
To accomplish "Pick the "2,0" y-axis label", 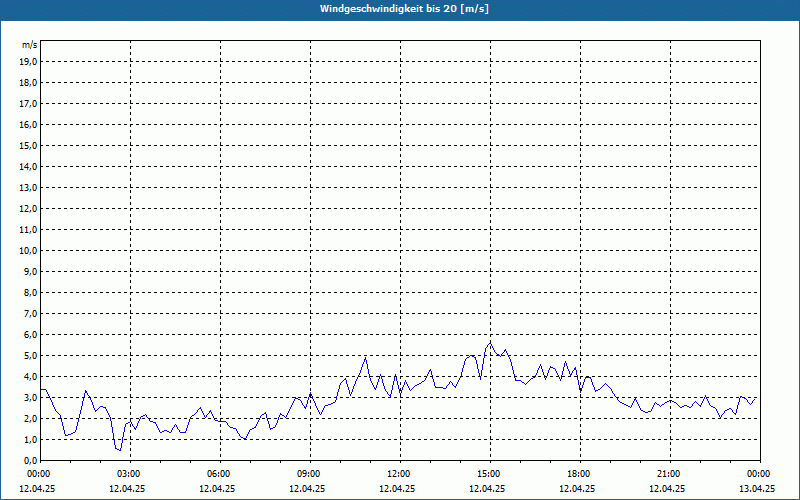I will [31, 418].
